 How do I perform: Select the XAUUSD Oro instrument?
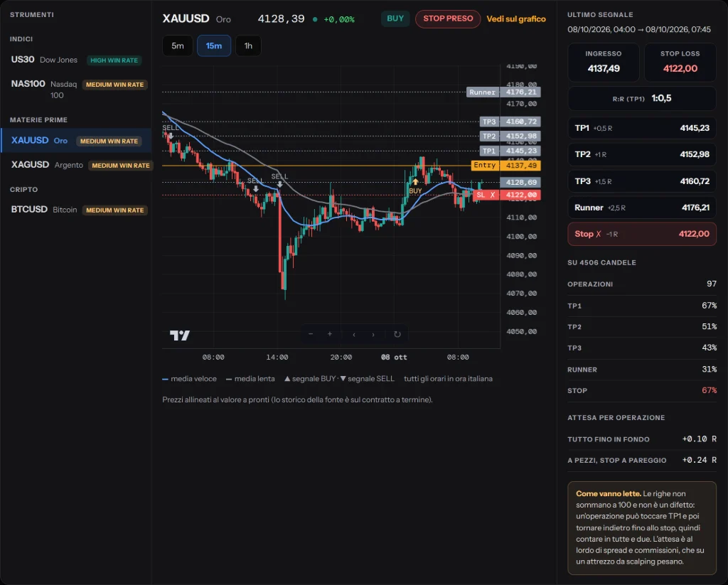[x=76, y=141]
